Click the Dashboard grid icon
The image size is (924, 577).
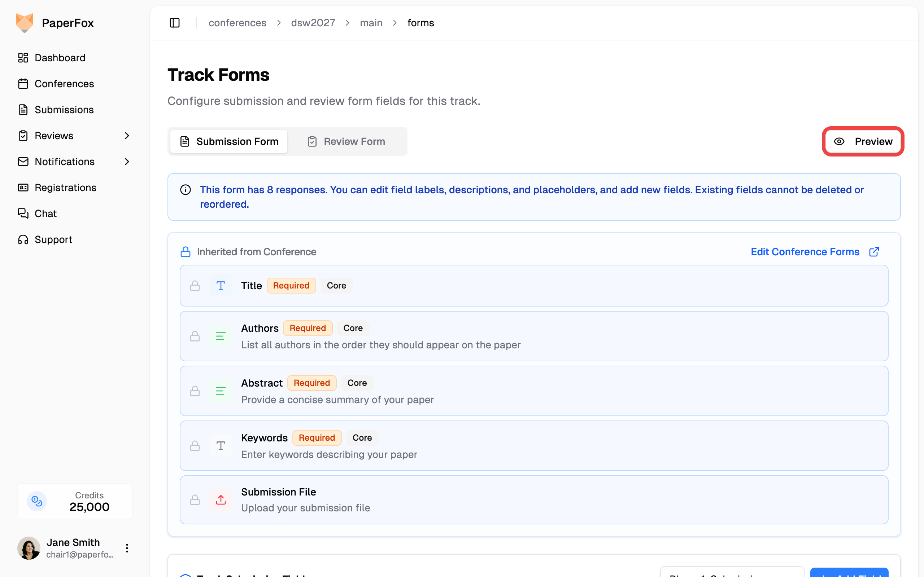coord(23,58)
